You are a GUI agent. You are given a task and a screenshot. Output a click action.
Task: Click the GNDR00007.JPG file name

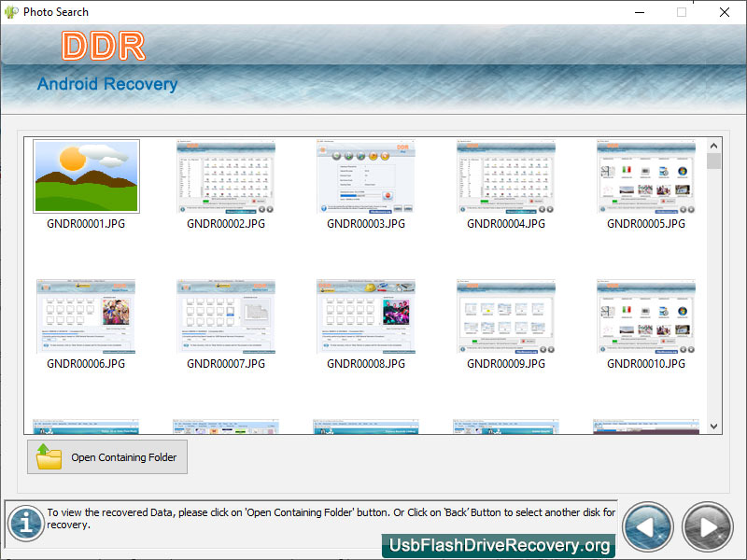tap(226, 364)
